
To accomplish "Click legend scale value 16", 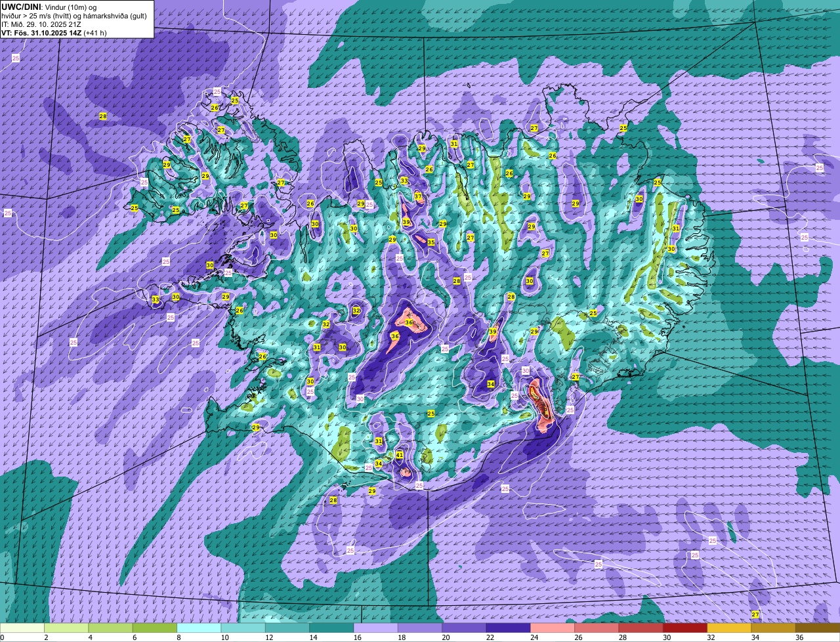I will coord(358,637).
